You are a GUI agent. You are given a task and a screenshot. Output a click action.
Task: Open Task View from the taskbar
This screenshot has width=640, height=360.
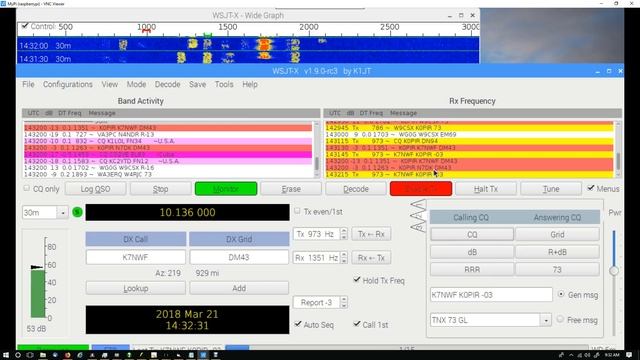coord(30,355)
